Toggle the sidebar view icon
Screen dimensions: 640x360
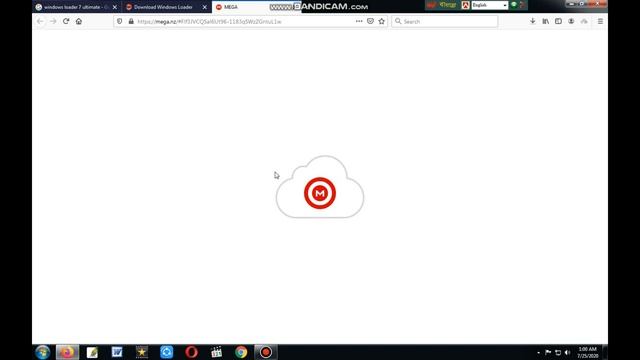558,21
